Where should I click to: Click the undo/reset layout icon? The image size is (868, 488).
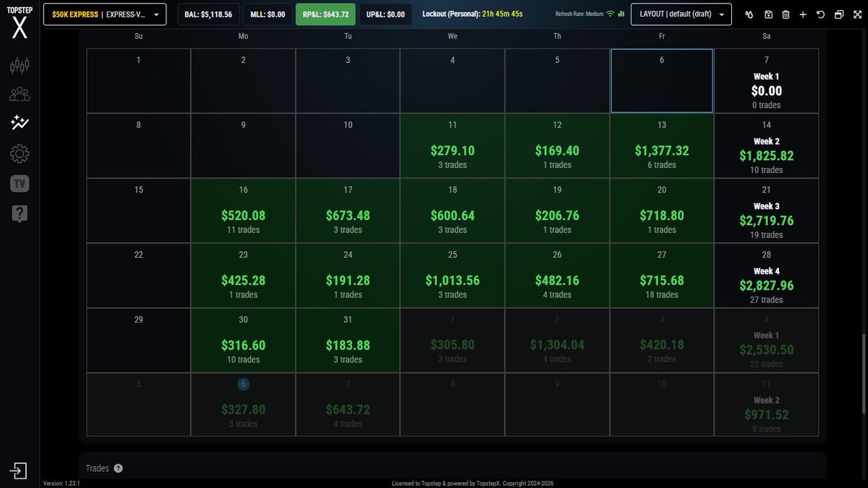(x=820, y=14)
